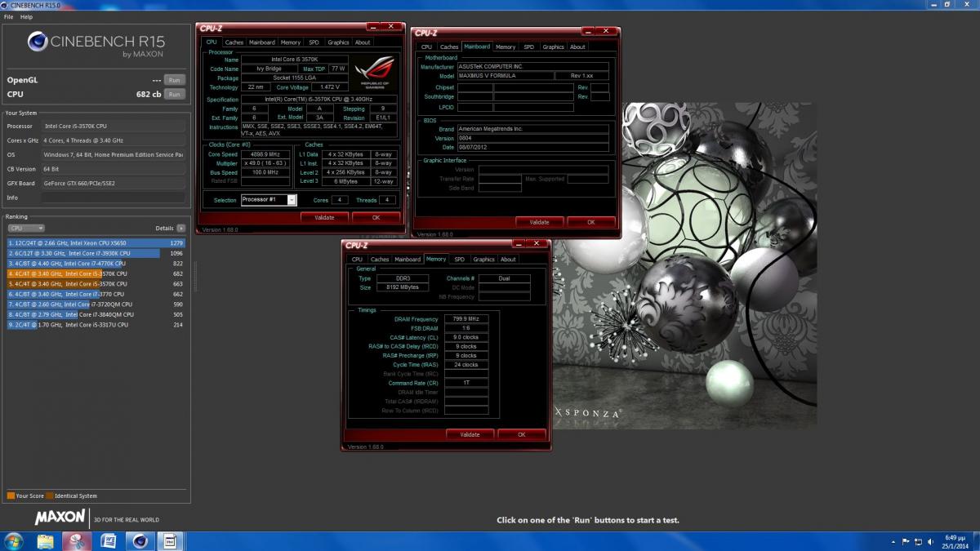980x551 pixels.
Task: Select the Core i7-3770 ranking row
Action: pyautogui.click(x=96, y=294)
